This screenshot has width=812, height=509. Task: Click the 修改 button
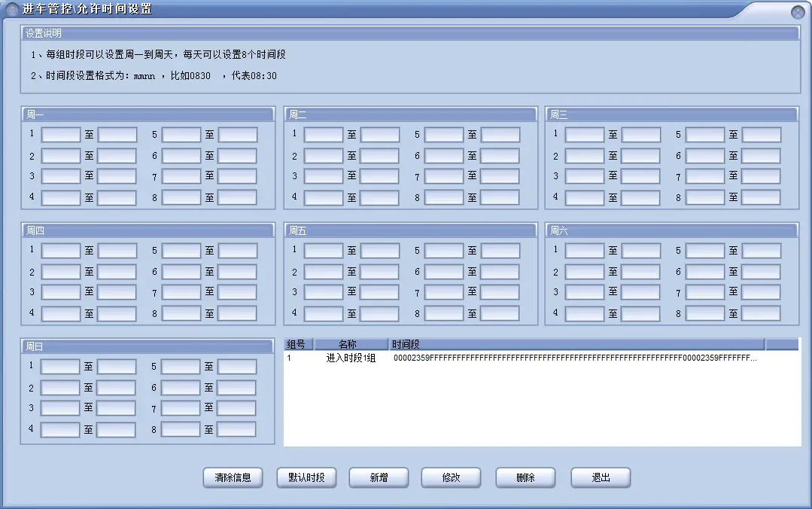[x=451, y=478]
